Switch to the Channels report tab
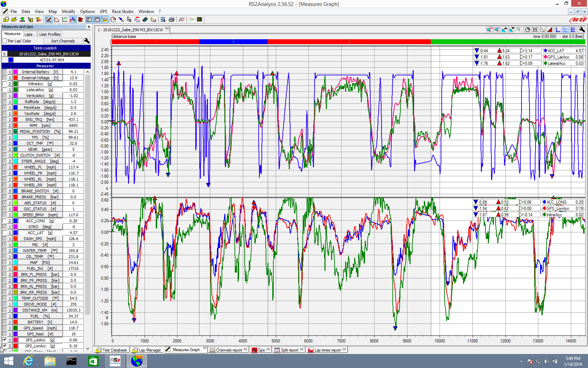 [x=229, y=350]
